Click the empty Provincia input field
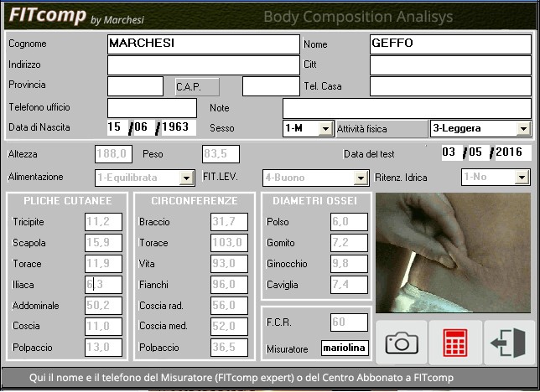Screen dimensions: 540x392 click(x=135, y=86)
